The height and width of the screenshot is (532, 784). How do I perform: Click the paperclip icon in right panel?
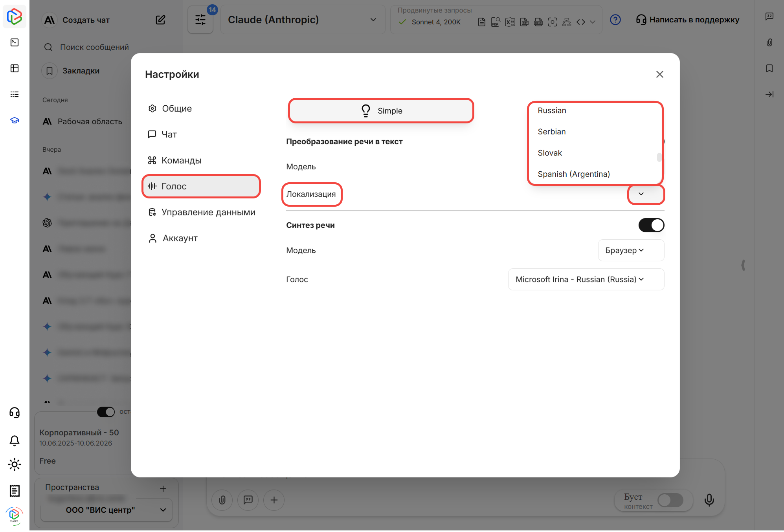[769, 42]
